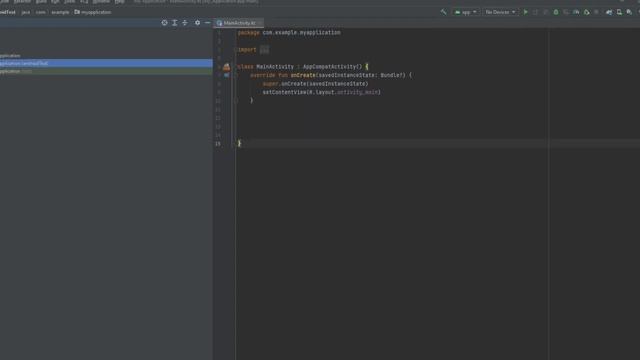The width and height of the screenshot is (640, 360).
Task: Click the MainActivity class name in code
Action: (275, 67)
